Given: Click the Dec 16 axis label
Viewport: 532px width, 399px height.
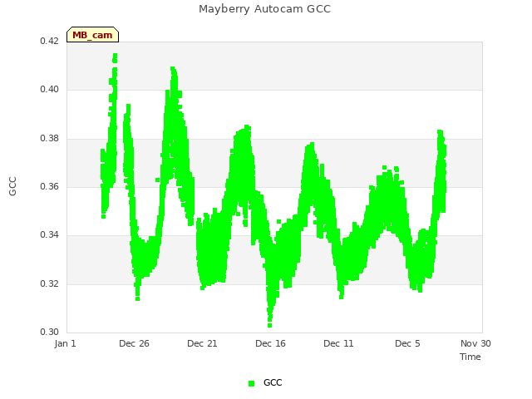Looking at the screenshot, I should click(x=270, y=343).
